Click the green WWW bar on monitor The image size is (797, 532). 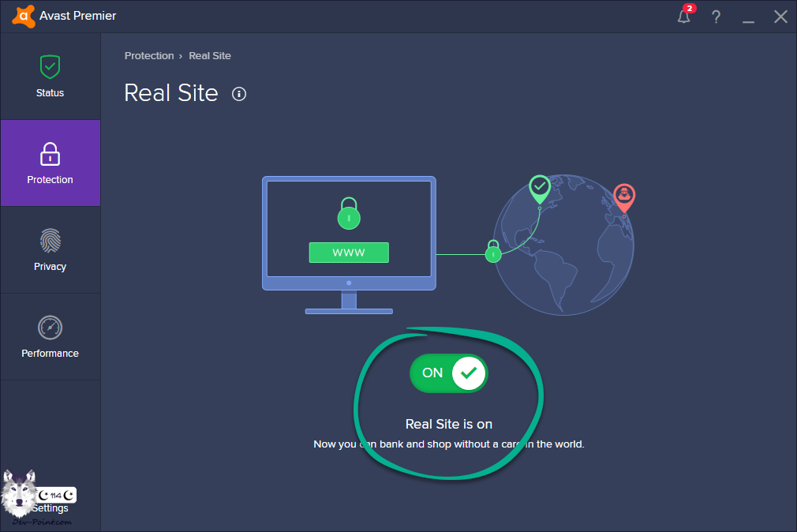coord(349,253)
